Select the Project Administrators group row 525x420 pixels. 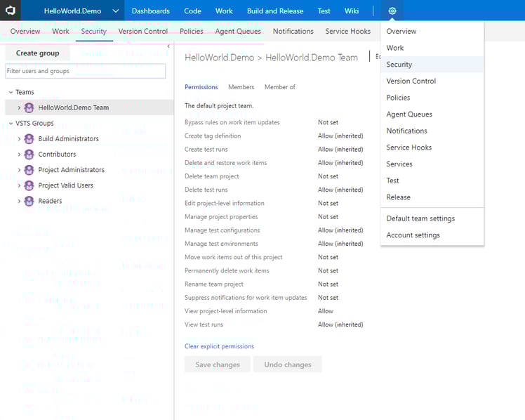coord(89,170)
